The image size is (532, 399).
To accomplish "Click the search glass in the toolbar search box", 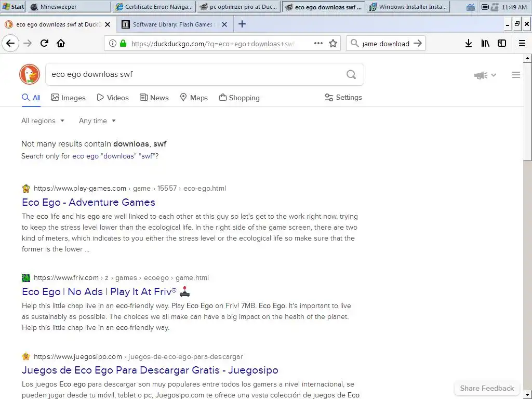I will 354,43.
